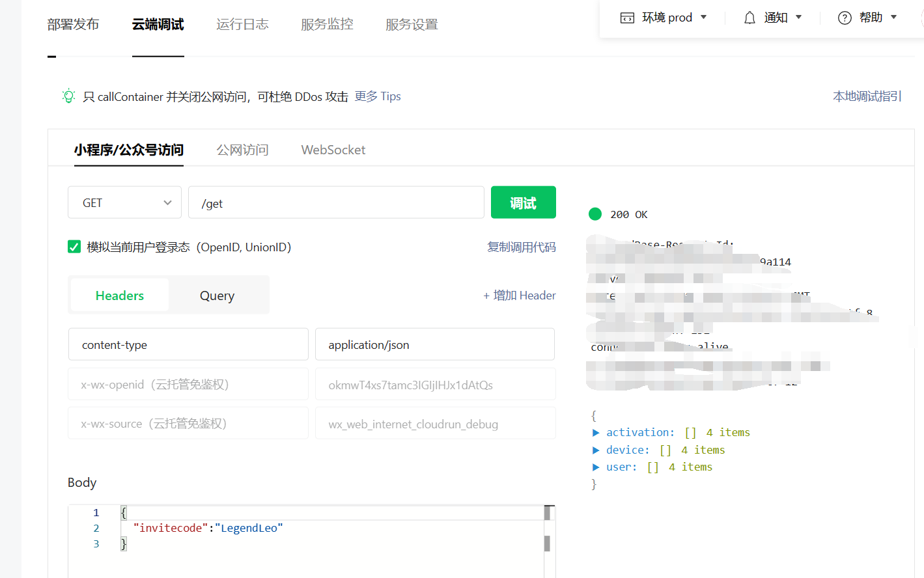The width and height of the screenshot is (924, 578).
Task: Click the Body section label
Action: click(x=82, y=482)
